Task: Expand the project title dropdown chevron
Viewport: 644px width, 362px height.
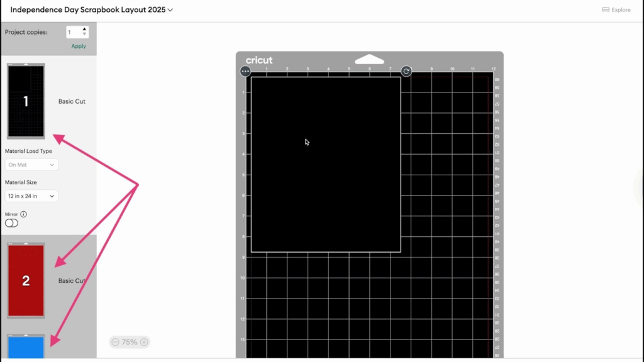Action: (x=170, y=10)
